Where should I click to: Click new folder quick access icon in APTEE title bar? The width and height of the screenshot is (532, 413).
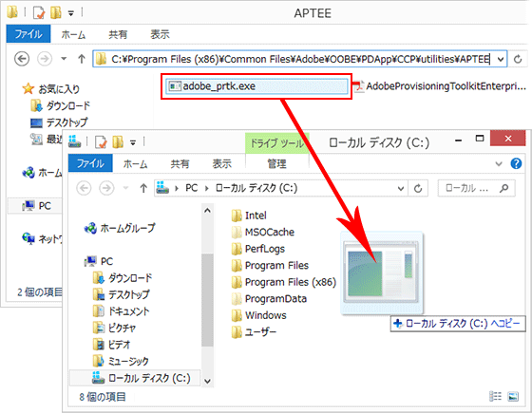point(56,13)
